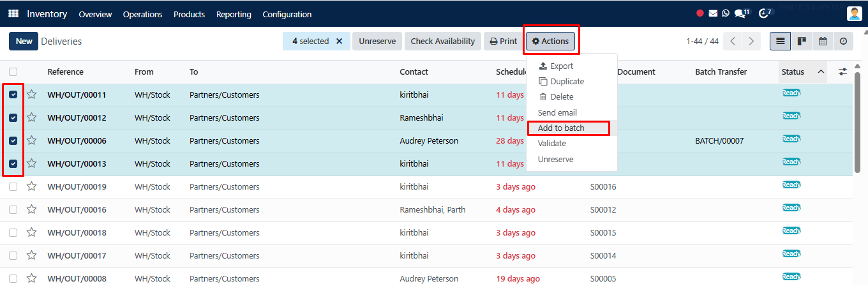Image resolution: width=868 pixels, height=286 pixels.
Task: Uncheck the WH/OUT/00012 row checkbox
Action: [x=13, y=117]
